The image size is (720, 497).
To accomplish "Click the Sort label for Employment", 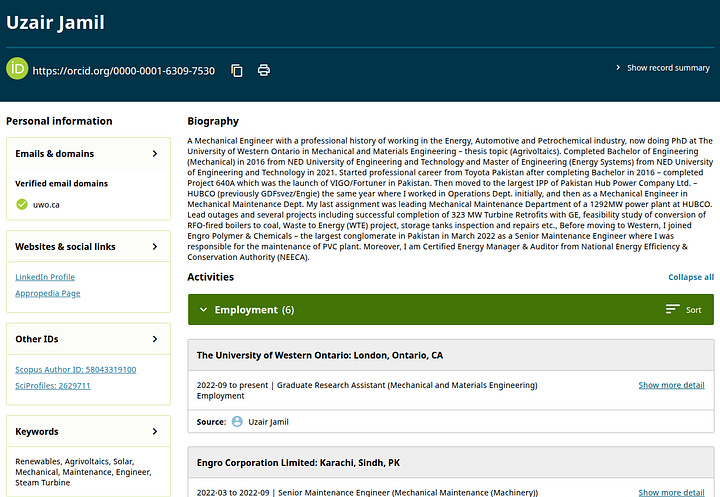I will pos(693,310).
